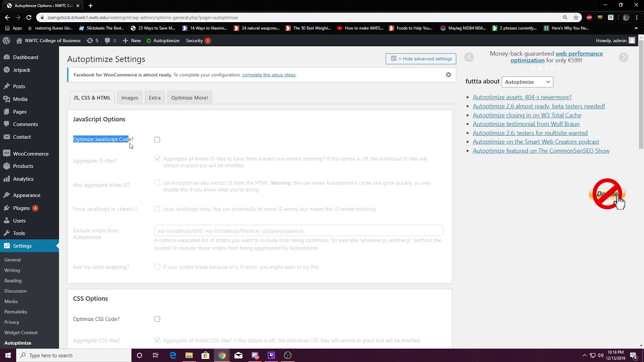Screen dimensions: 644x362
Task: Open the WordPress logo menu
Action: (6, 40)
